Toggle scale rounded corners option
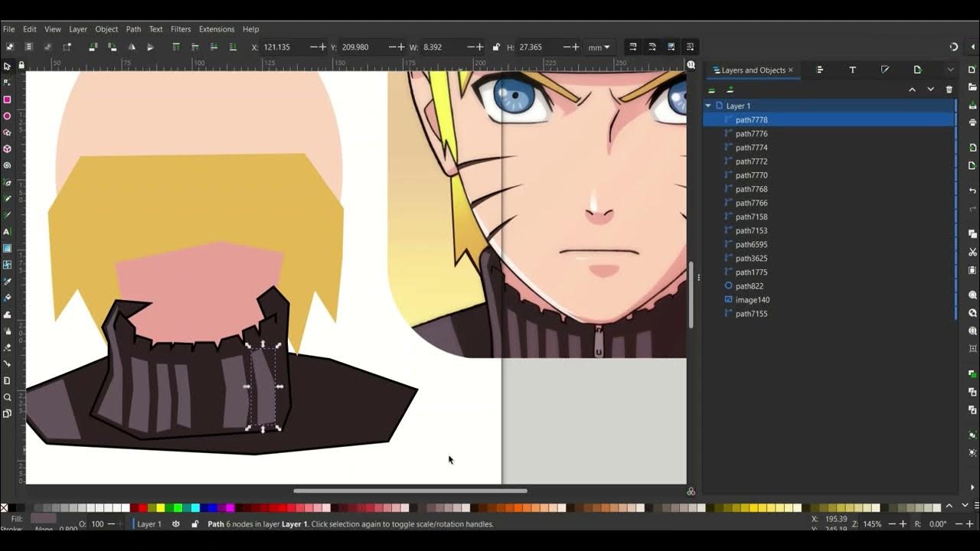Image resolution: width=980 pixels, height=551 pixels. click(x=652, y=47)
